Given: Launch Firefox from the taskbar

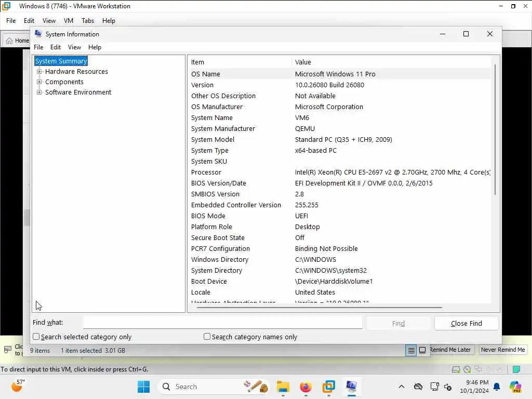Looking at the screenshot, I should tap(305, 387).
